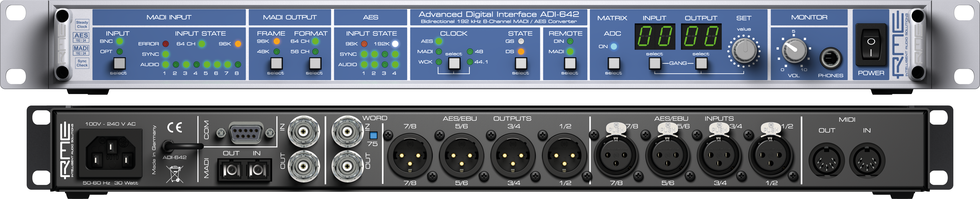Click the MADI input OPT LED

pyautogui.click(x=119, y=52)
